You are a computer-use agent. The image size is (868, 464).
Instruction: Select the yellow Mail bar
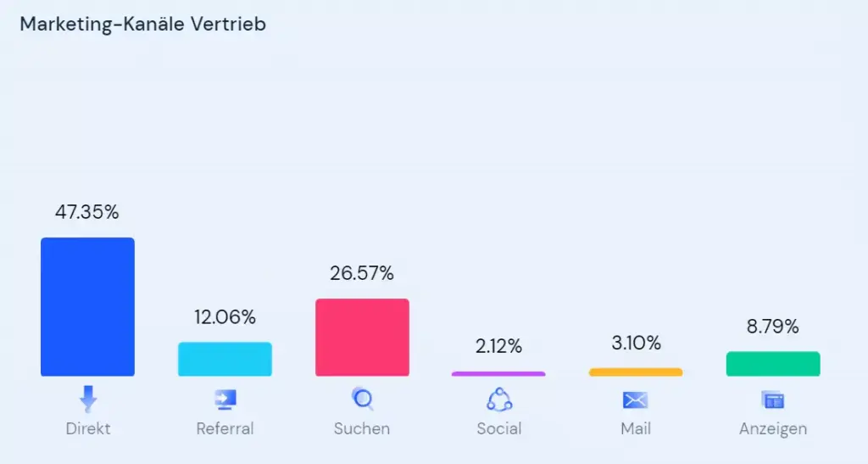[x=636, y=372]
